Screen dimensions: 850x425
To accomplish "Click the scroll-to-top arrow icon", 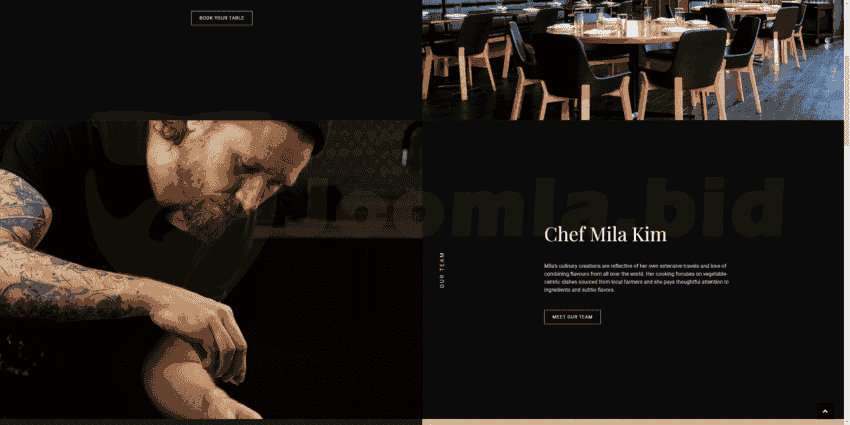I will tap(825, 411).
